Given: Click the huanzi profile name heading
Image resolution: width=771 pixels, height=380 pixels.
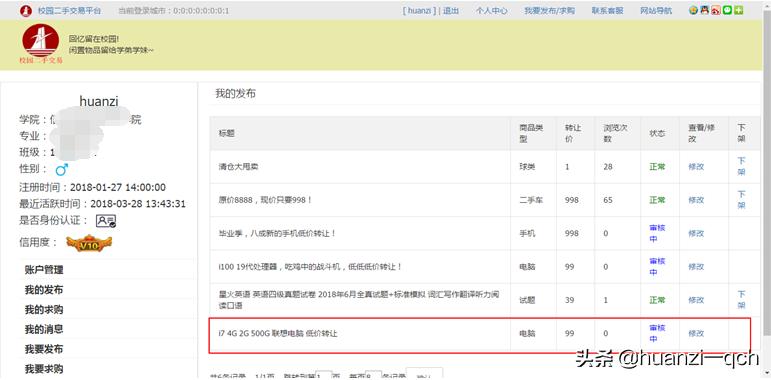Looking at the screenshot, I should click(x=99, y=101).
